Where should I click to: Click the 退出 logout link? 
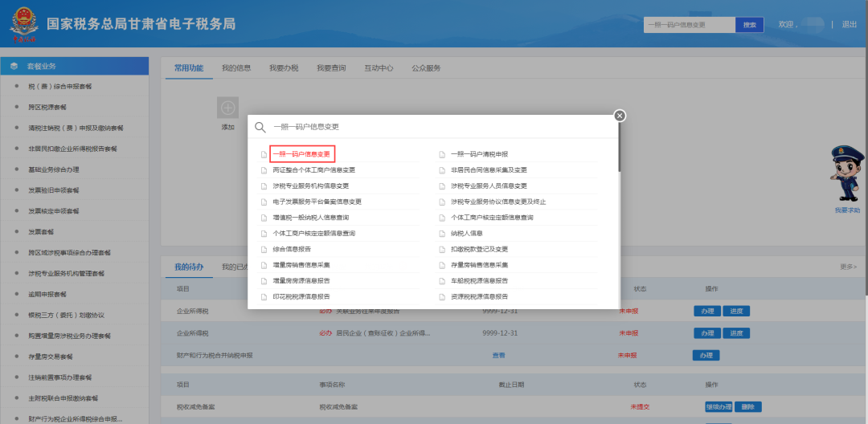tap(850, 24)
